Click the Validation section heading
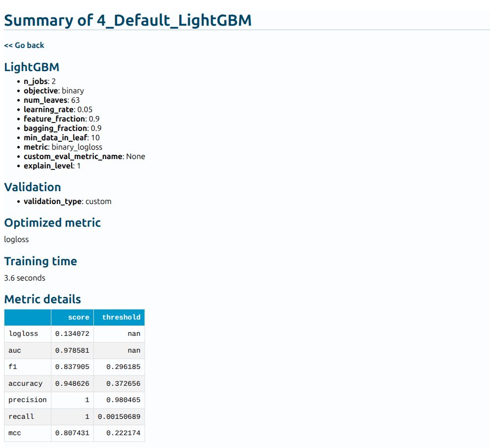Image resolution: width=494 pixels, height=448 pixels. pyautogui.click(x=33, y=187)
